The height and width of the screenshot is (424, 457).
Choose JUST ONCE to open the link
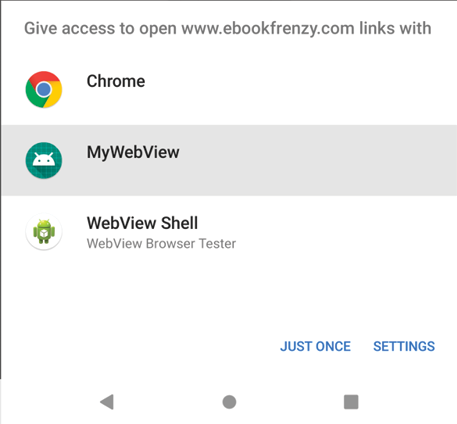(x=315, y=346)
